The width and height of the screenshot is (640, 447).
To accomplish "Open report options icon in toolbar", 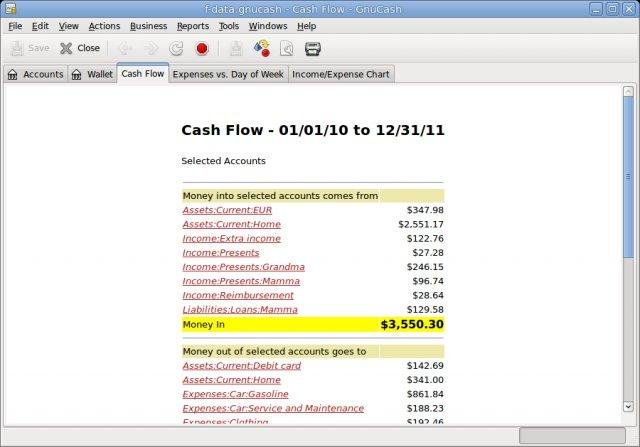I will tap(262, 48).
